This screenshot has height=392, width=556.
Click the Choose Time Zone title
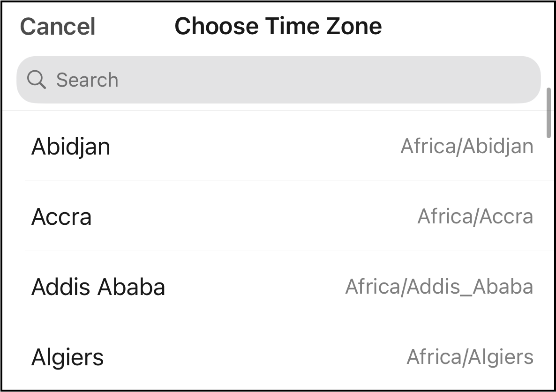[278, 26]
